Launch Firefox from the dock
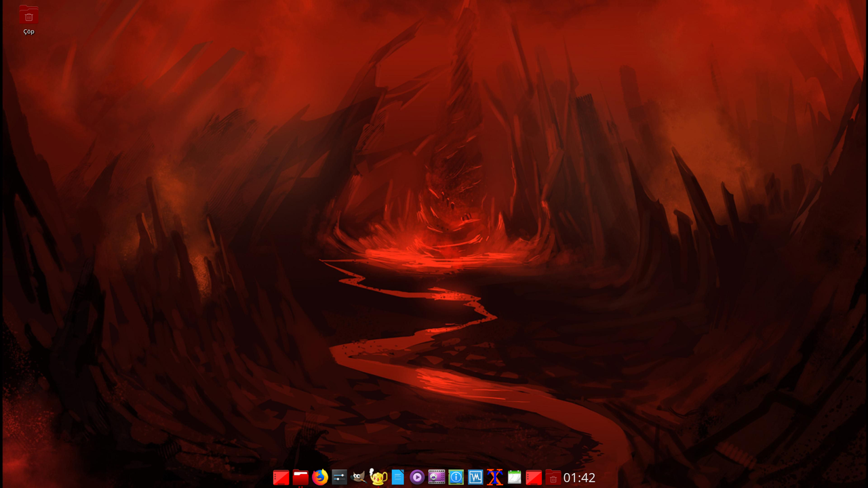This screenshot has width=868, height=488. tap(320, 478)
